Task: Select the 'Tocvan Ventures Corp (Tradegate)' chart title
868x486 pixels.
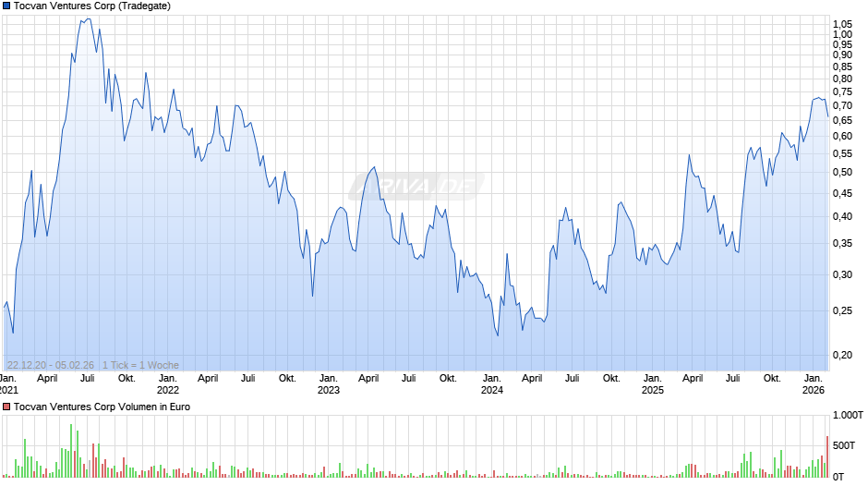Action: [x=92, y=6]
